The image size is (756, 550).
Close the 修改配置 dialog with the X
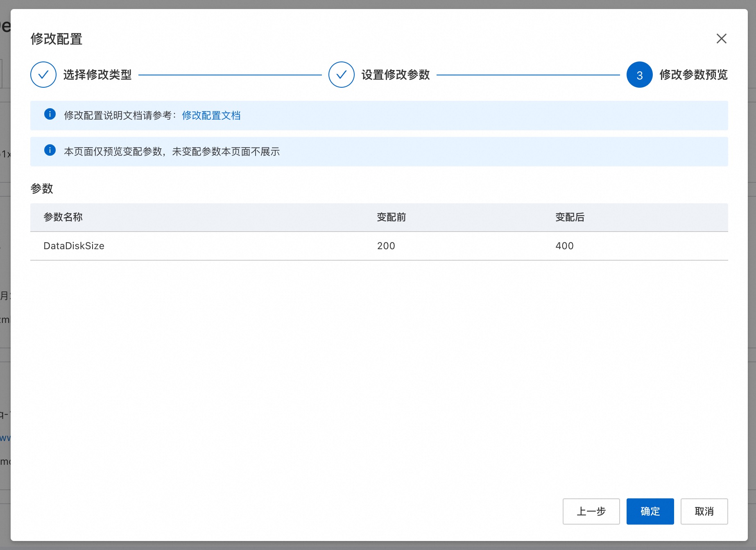(x=721, y=39)
